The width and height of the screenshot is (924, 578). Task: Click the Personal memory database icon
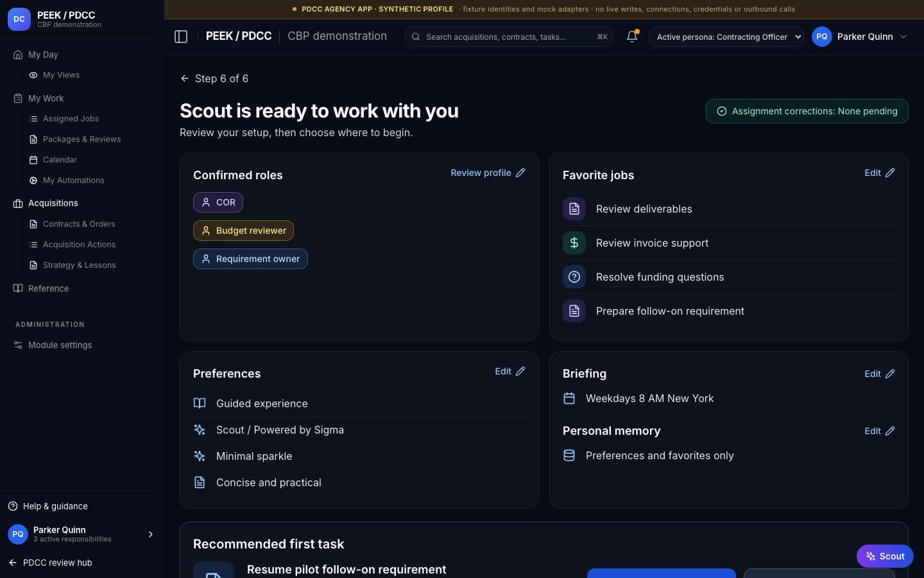click(x=569, y=455)
